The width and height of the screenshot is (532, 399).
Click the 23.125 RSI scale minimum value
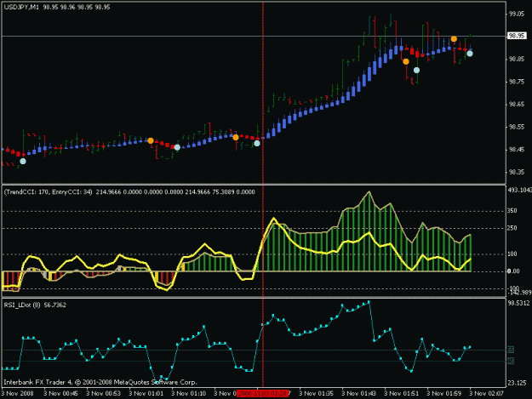click(x=517, y=383)
